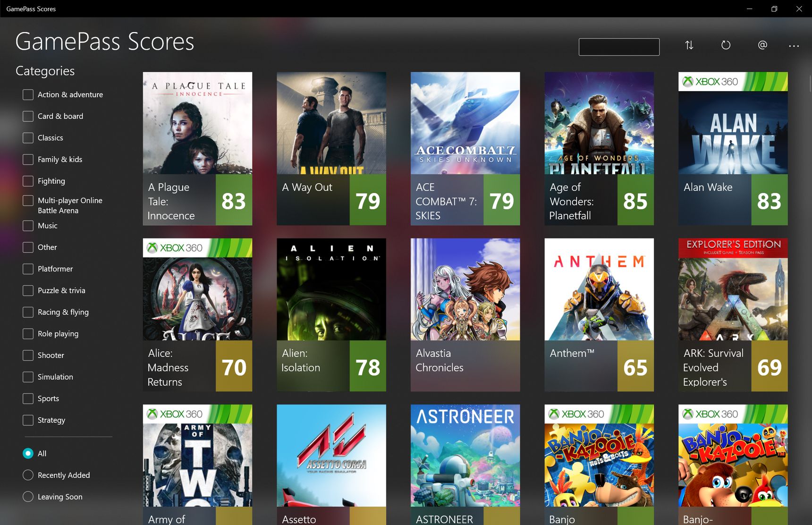Restore down the application window
Image resolution: width=812 pixels, height=525 pixels.
[x=774, y=8]
